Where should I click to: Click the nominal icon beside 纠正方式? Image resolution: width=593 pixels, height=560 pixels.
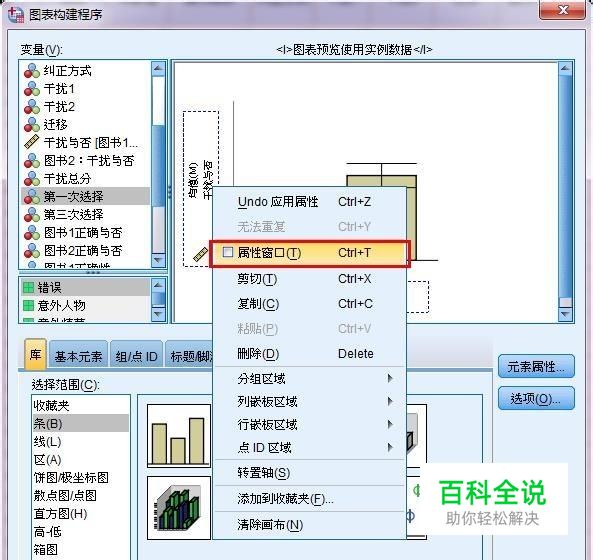[32, 71]
